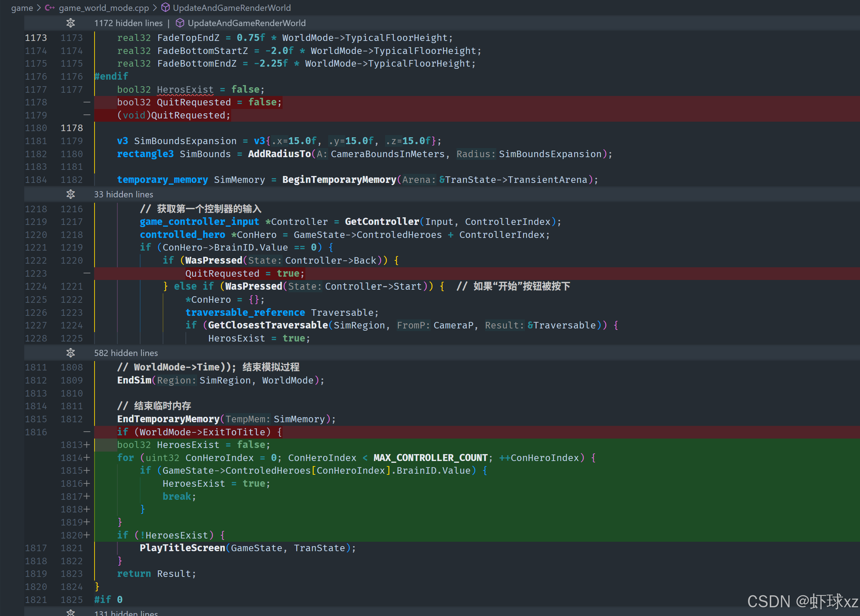Click unfold icon beside 33 hidden lines

[71, 194]
